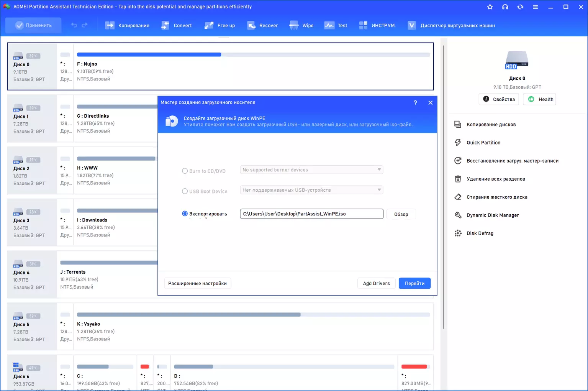This screenshot has width=588, height=391.
Task: Select the Экспортировать radio button
Action: click(x=185, y=214)
